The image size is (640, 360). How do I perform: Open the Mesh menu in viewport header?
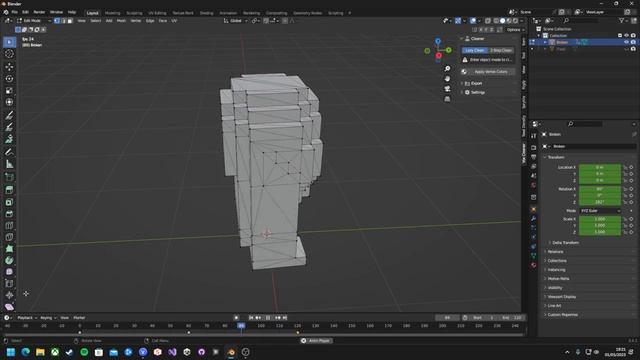121,20
